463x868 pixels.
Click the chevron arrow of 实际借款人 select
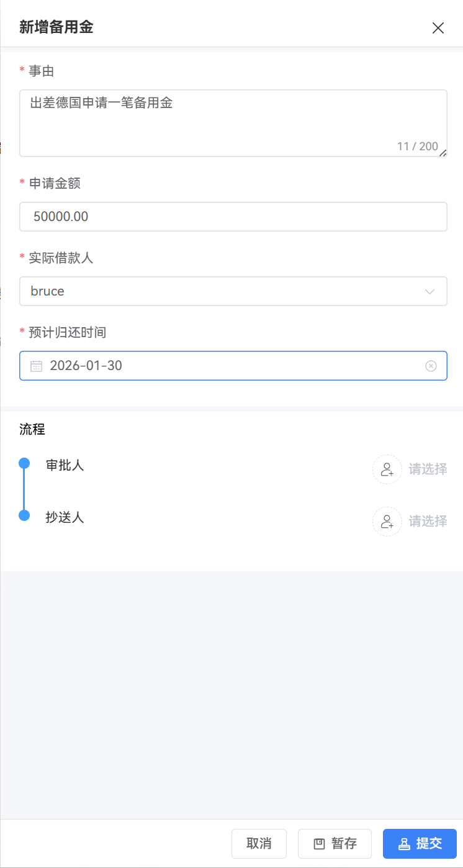(429, 291)
